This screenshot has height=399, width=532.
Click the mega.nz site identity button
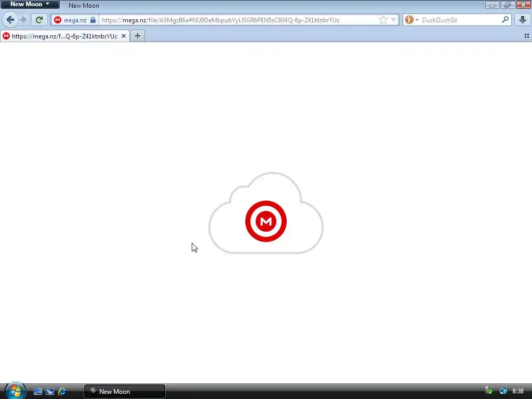(x=75, y=20)
